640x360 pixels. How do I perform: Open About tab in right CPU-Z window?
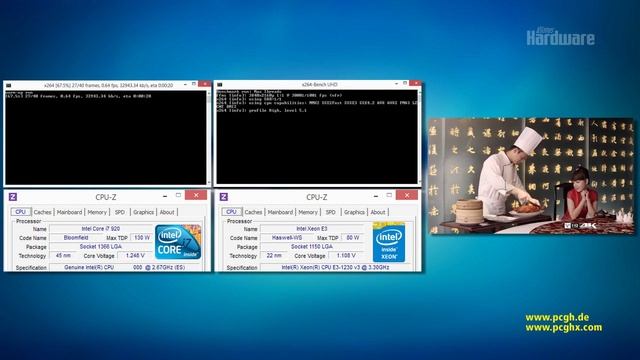[378, 212]
